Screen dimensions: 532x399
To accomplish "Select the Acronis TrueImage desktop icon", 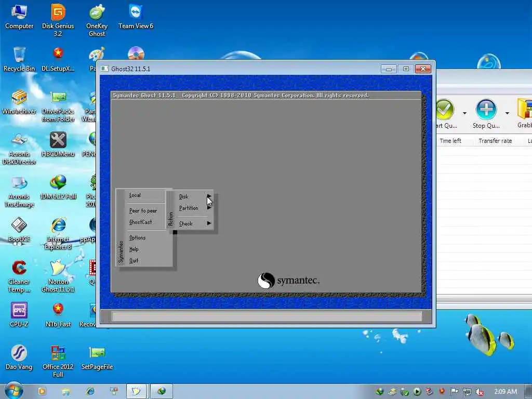I will coord(19,191).
